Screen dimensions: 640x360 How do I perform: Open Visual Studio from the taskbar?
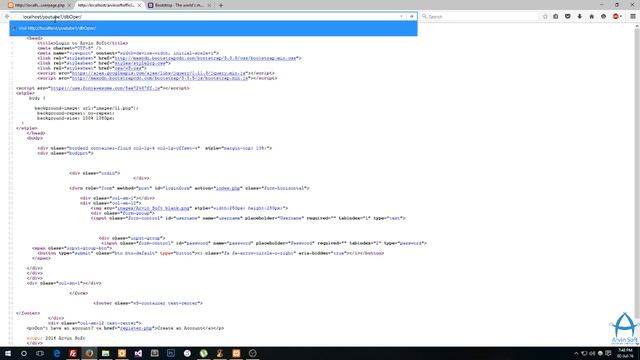tap(138, 353)
